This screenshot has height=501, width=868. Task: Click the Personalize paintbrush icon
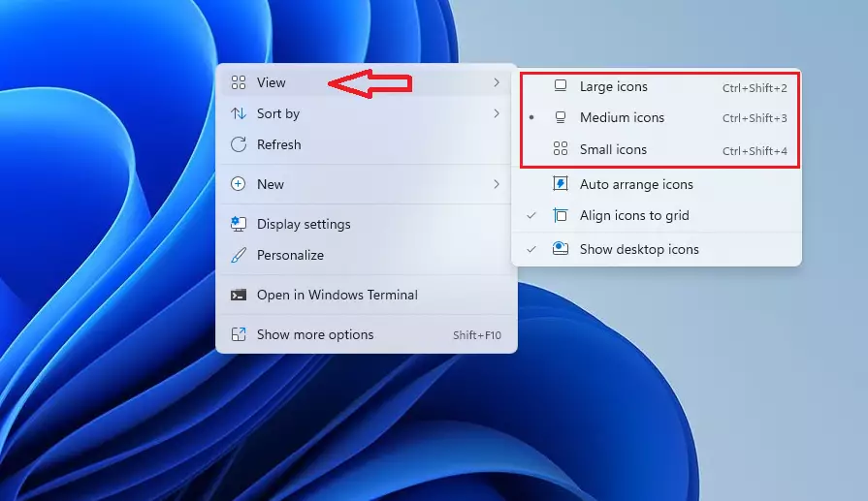(x=239, y=255)
